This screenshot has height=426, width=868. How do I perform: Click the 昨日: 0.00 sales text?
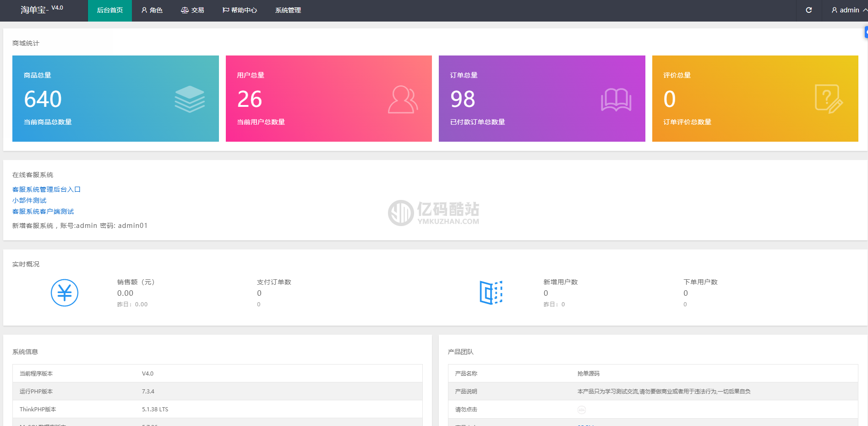(x=132, y=304)
